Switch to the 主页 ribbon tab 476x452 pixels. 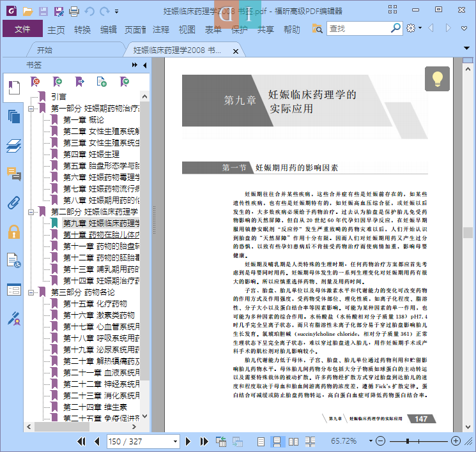pos(56,30)
